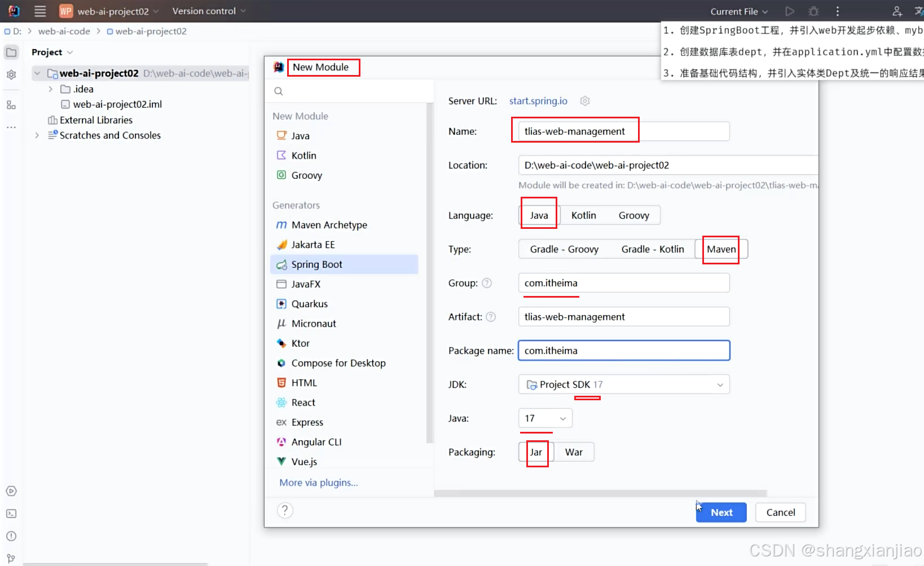924x566 pixels.
Task: Click the Debug bug icon
Action: point(813,11)
